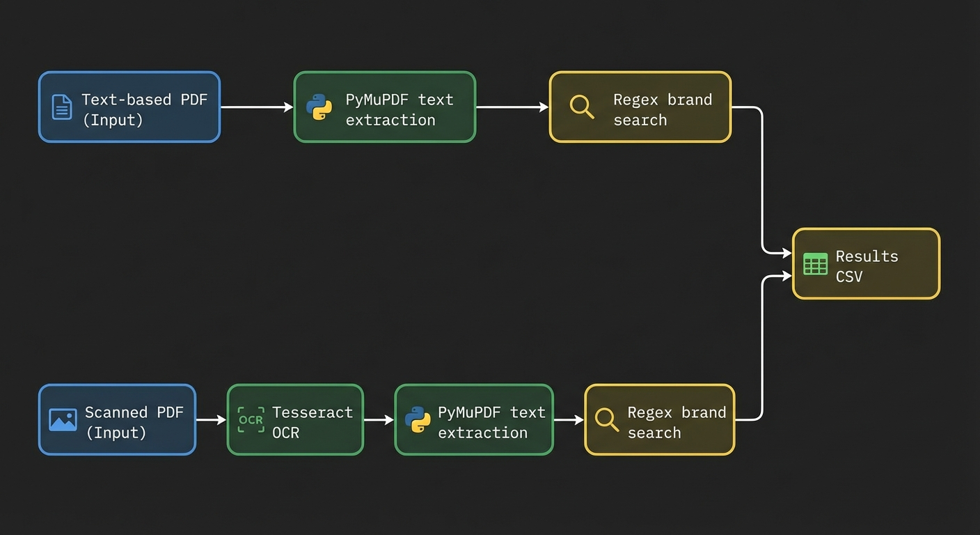Click arrow from Scanned PDF to Tesseract OCR
This screenshot has width=980, height=535.
[210, 419]
